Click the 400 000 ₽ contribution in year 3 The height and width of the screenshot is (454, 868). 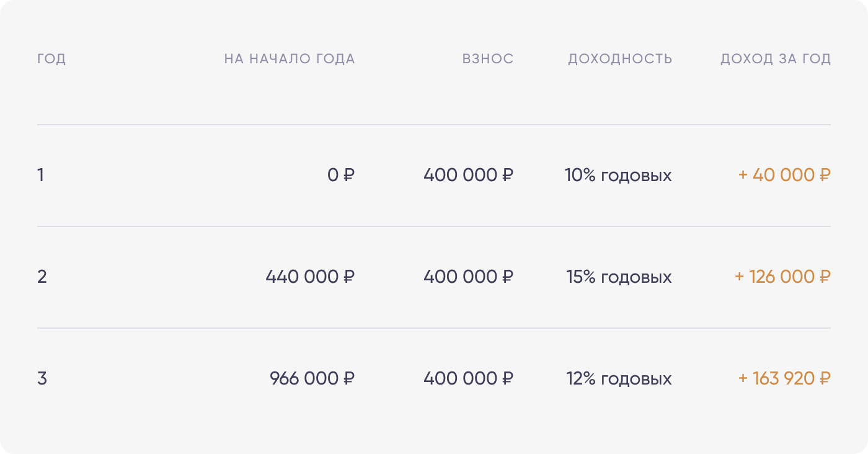469,378
